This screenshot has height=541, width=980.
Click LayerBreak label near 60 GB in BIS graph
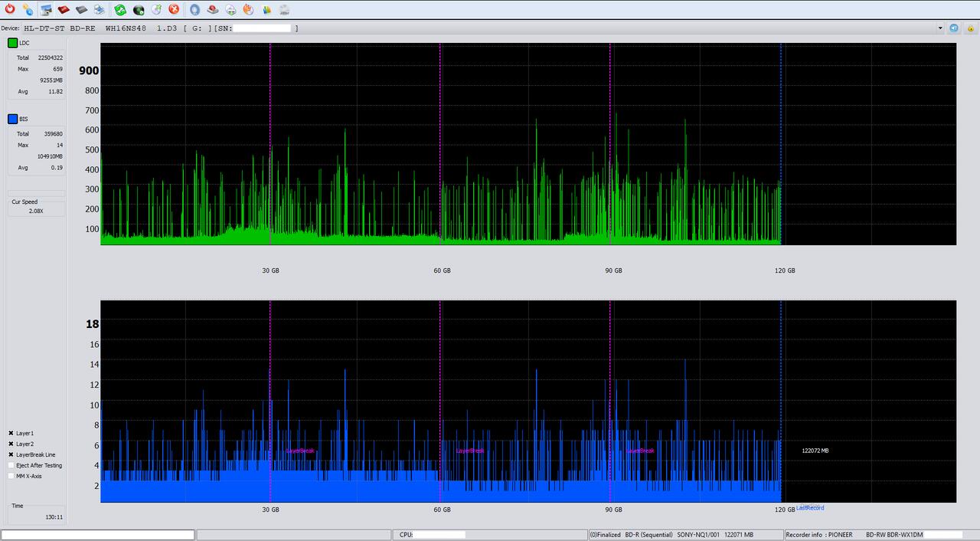[470, 451]
